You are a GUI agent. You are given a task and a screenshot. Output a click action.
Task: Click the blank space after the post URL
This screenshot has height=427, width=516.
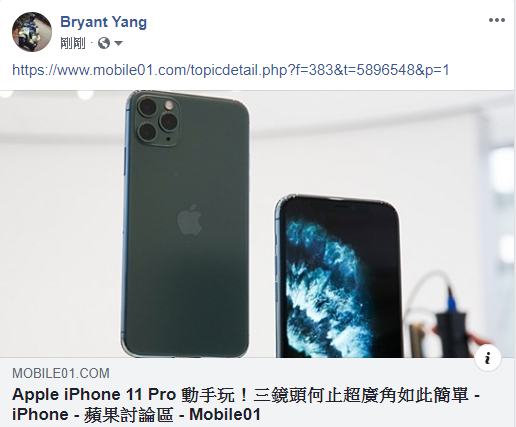pos(482,70)
